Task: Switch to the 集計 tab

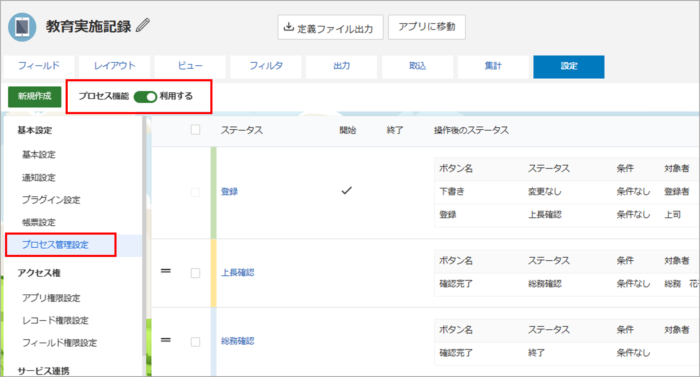Action: (x=493, y=66)
